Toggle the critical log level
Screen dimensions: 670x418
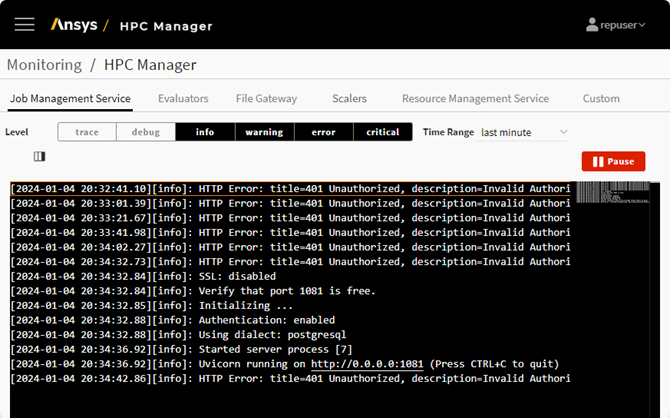383,132
